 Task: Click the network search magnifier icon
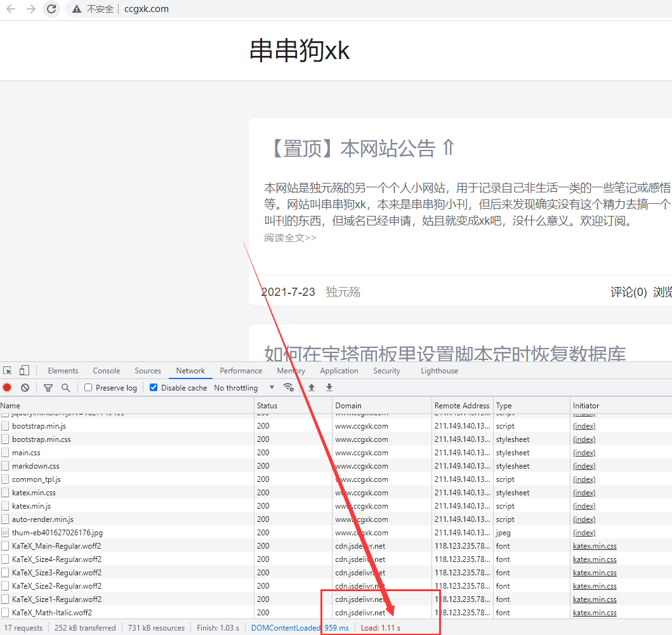65,387
